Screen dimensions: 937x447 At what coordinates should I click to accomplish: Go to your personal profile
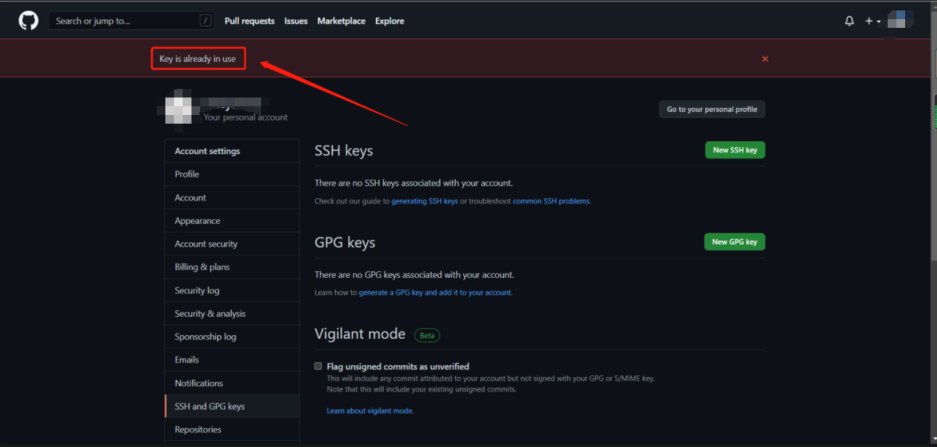712,109
